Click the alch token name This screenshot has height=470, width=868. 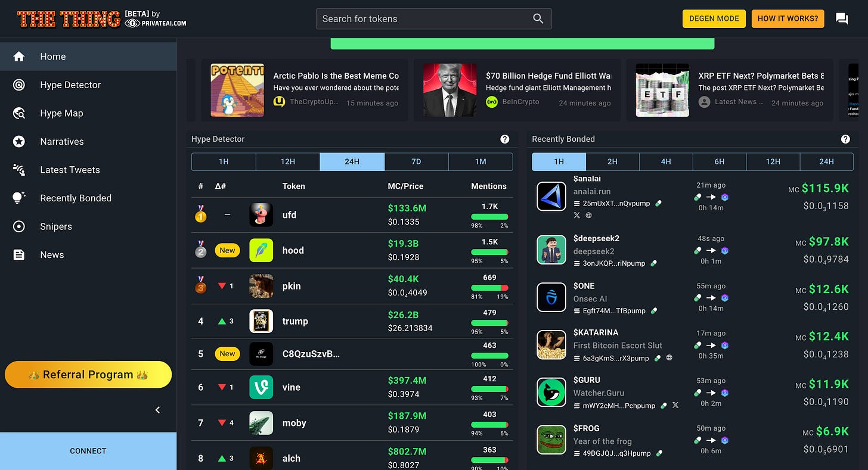[292, 458]
